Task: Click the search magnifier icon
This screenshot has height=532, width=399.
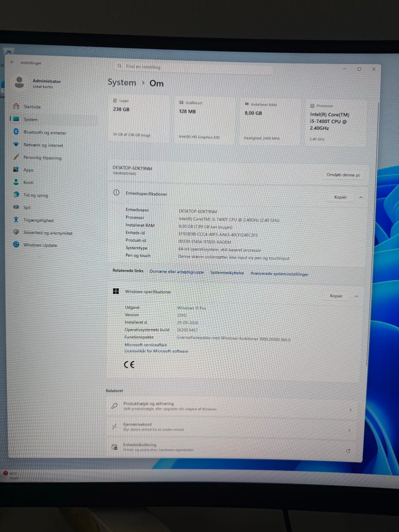Action: point(120,66)
